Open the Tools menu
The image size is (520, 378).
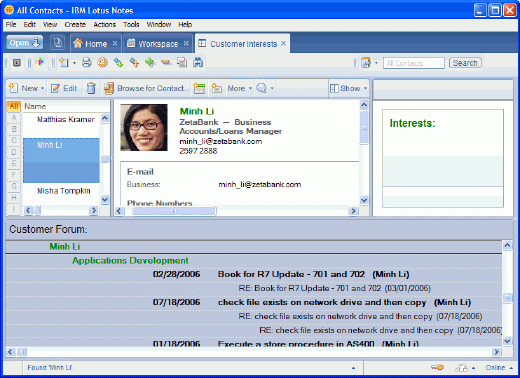(131, 24)
